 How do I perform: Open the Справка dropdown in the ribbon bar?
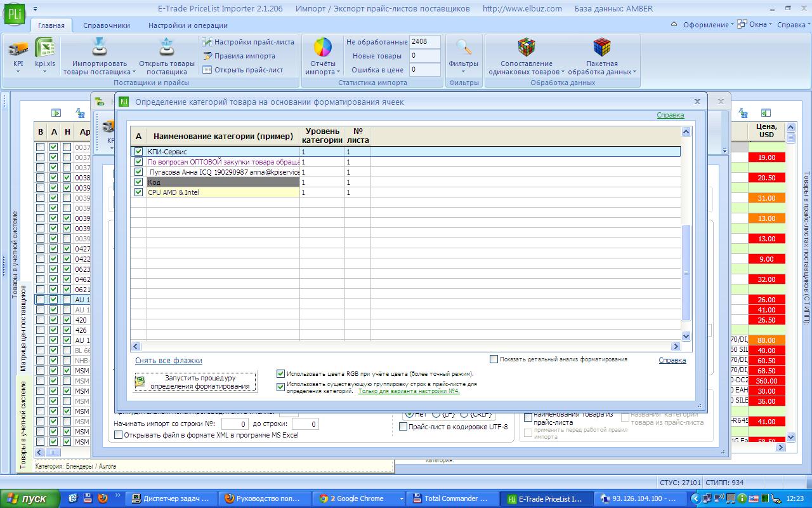(794, 25)
